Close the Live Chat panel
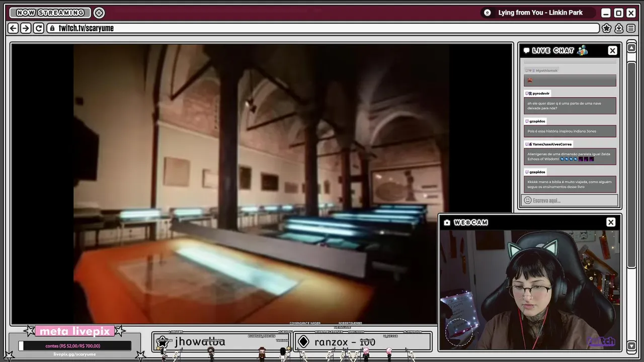The height and width of the screenshot is (362, 644). (x=612, y=50)
